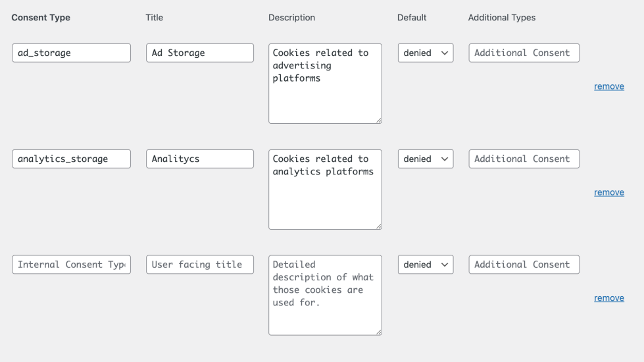Viewport: 644px width, 362px height.
Task: Click the analytics platforms description textarea
Action: (325, 190)
